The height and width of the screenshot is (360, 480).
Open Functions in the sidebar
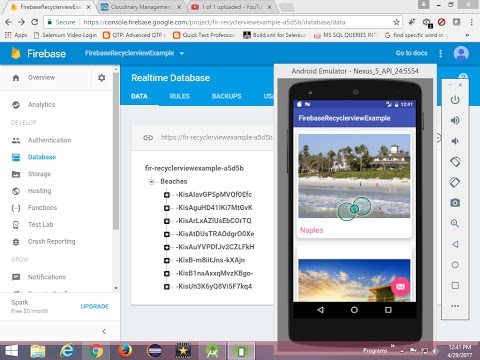(42, 208)
